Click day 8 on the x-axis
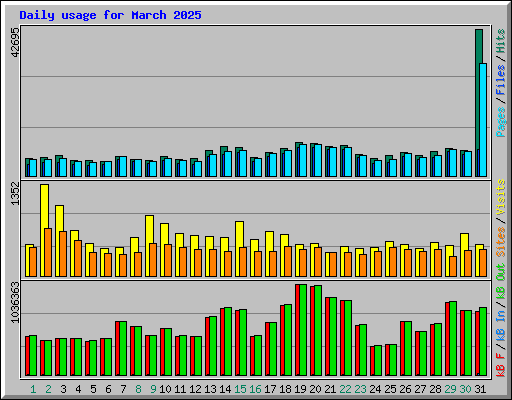 (x=138, y=389)
